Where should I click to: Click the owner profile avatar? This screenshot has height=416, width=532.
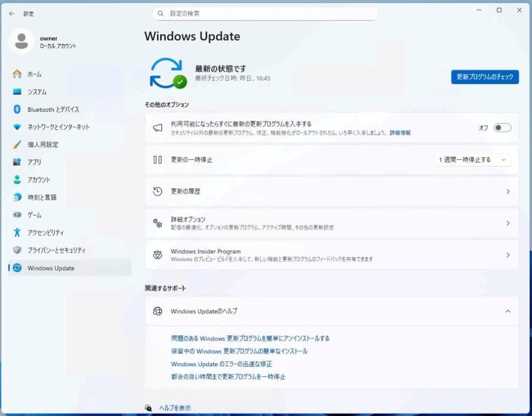pos(21,42)
